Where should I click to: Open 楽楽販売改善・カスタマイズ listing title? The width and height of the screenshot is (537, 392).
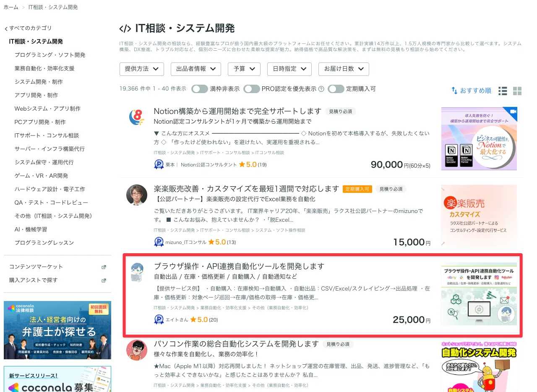(x=246, y=189)
